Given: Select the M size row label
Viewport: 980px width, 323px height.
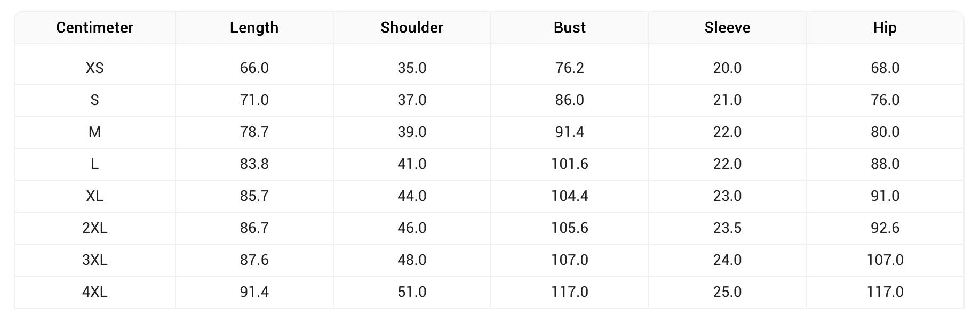Looking at the screenshot, I should 94,132.
